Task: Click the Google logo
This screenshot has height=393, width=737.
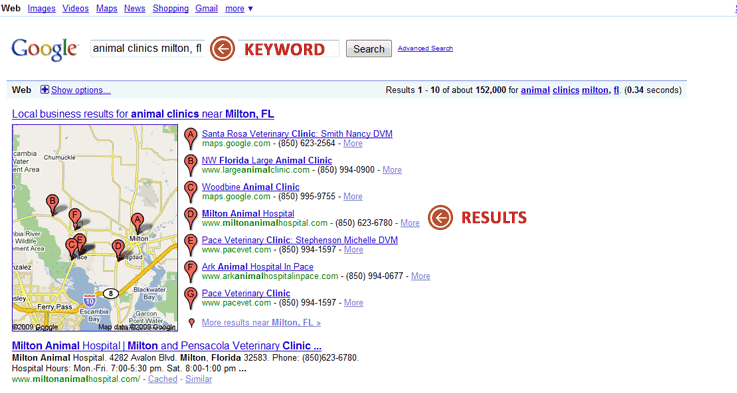Action: (45, 49)
